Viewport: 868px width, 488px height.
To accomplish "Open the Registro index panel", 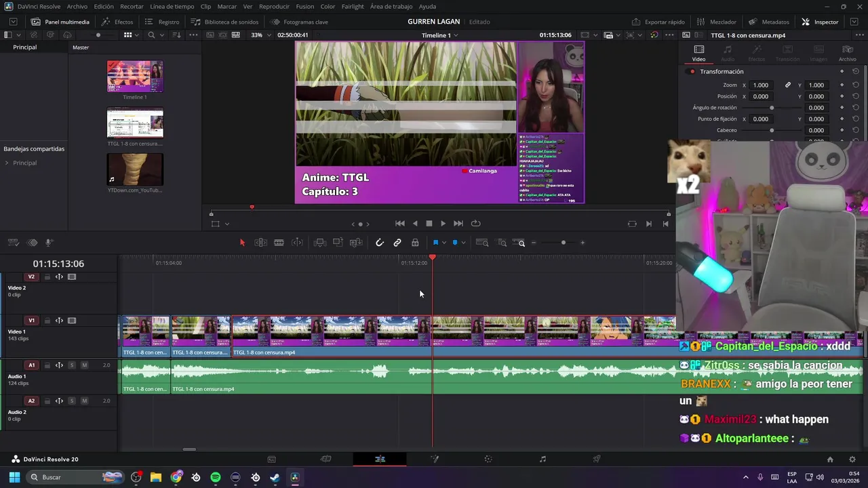I will point(162,22).
